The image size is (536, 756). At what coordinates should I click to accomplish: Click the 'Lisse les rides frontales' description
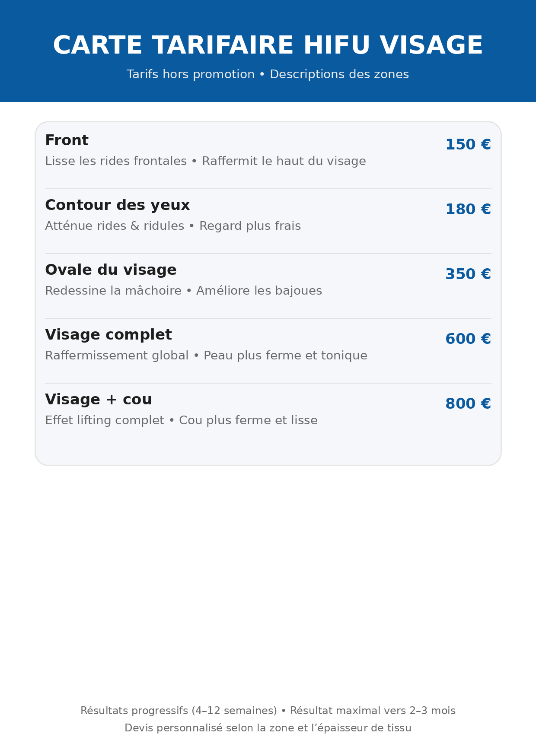[x=205, y=161]
